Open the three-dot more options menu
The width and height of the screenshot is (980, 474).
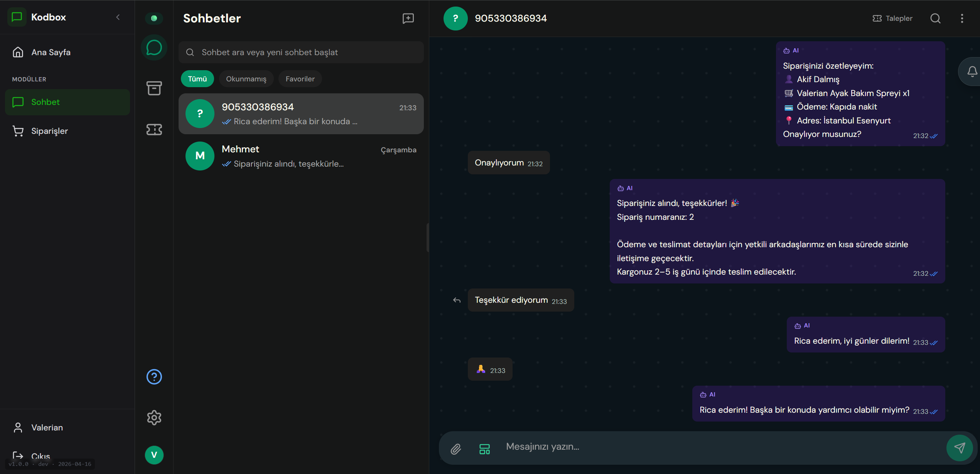coord(962,18)
